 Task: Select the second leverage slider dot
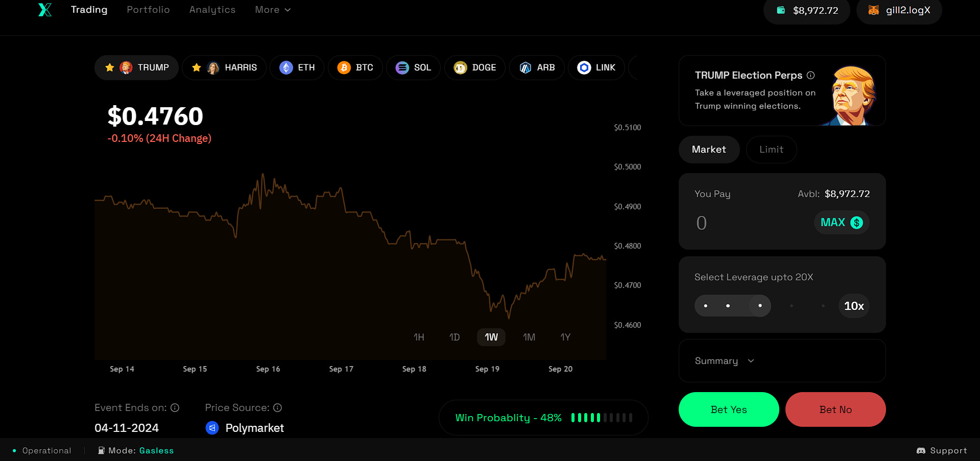point(728,306)
